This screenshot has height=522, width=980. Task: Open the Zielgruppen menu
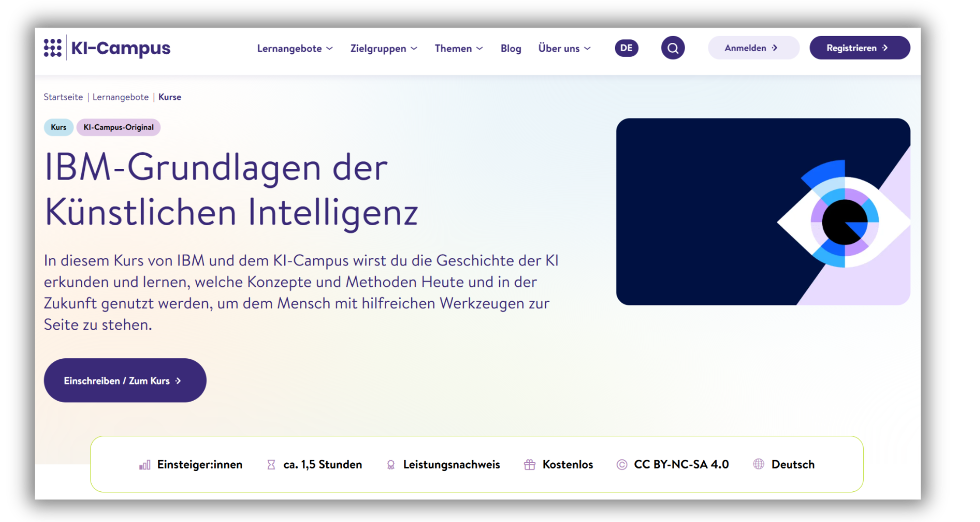384,48
